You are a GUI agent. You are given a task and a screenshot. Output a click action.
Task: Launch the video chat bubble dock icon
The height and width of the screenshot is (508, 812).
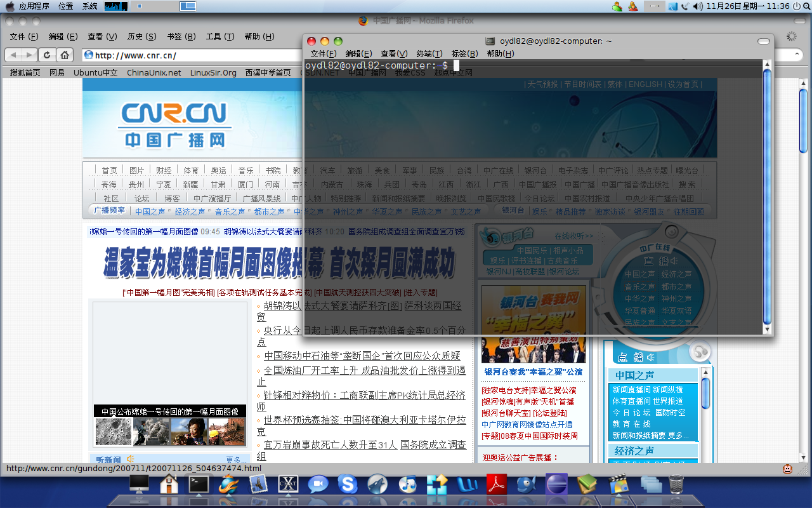tap(318, 484)
